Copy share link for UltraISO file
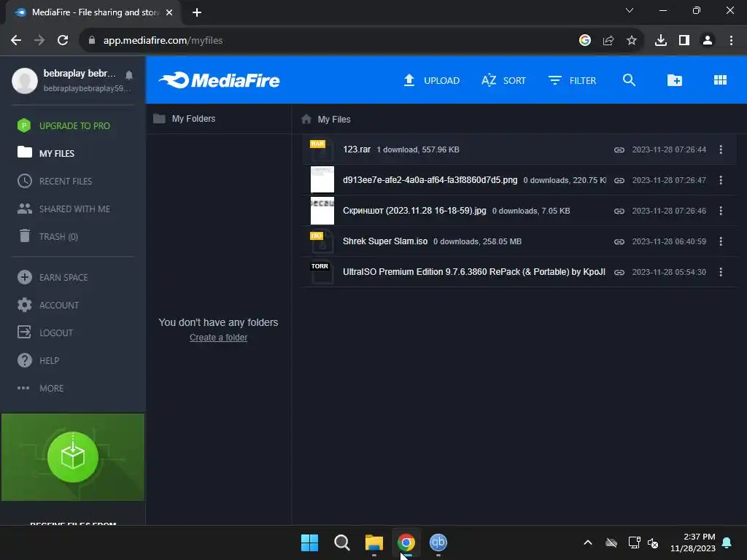The width and height of the screenshot is (747, 560). pos(619,272)
